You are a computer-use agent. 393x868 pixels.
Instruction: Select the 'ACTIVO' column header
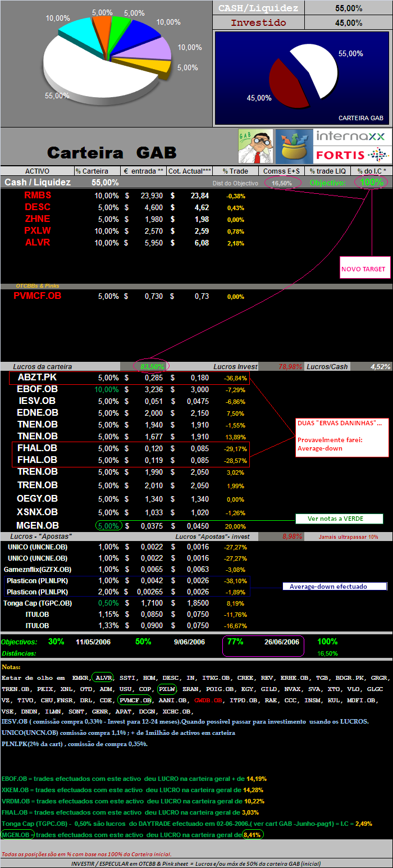click(x=37, y=171)
